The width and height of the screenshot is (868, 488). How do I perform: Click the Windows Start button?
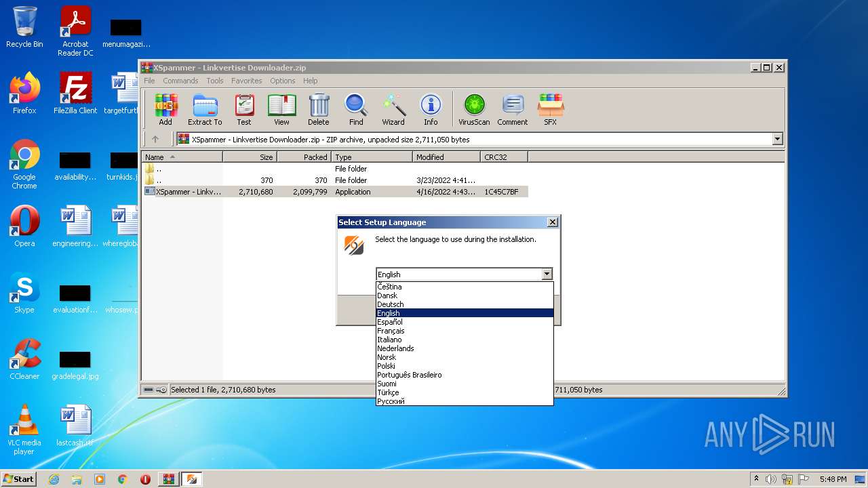pos(19,479)
